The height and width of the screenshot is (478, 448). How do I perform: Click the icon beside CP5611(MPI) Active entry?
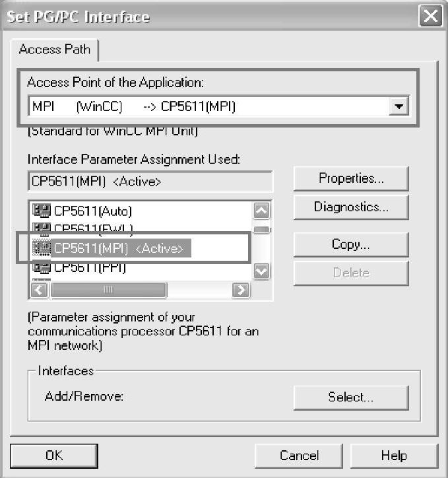[42, 248]
